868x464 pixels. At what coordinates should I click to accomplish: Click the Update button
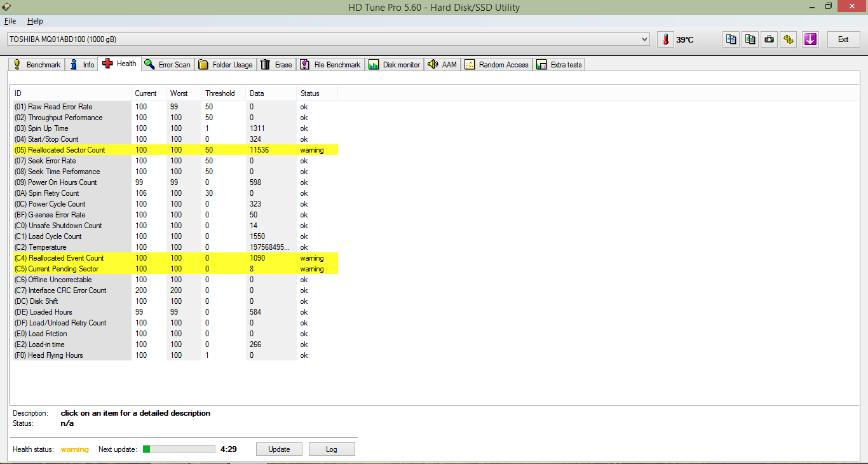pos(279,449)
